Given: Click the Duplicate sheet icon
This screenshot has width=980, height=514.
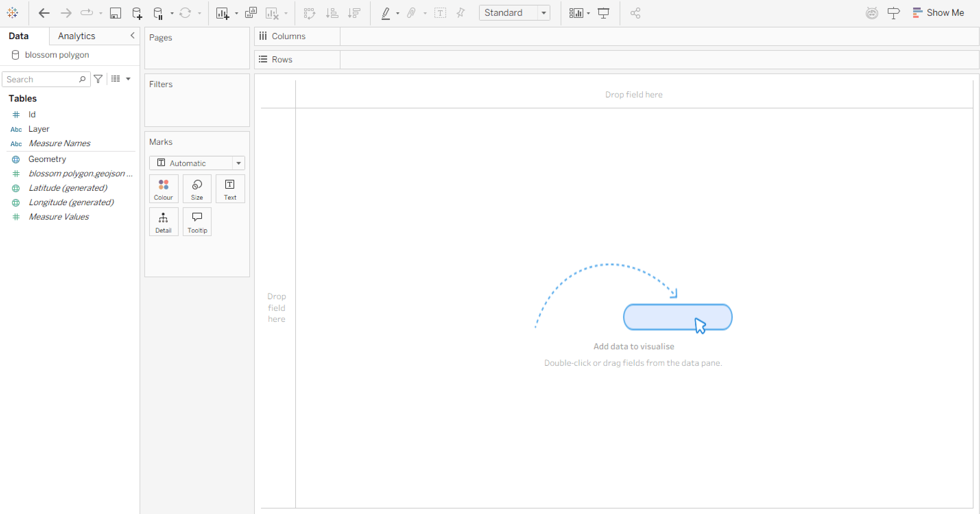Looking at the screenshot, I should pos(251,13).
